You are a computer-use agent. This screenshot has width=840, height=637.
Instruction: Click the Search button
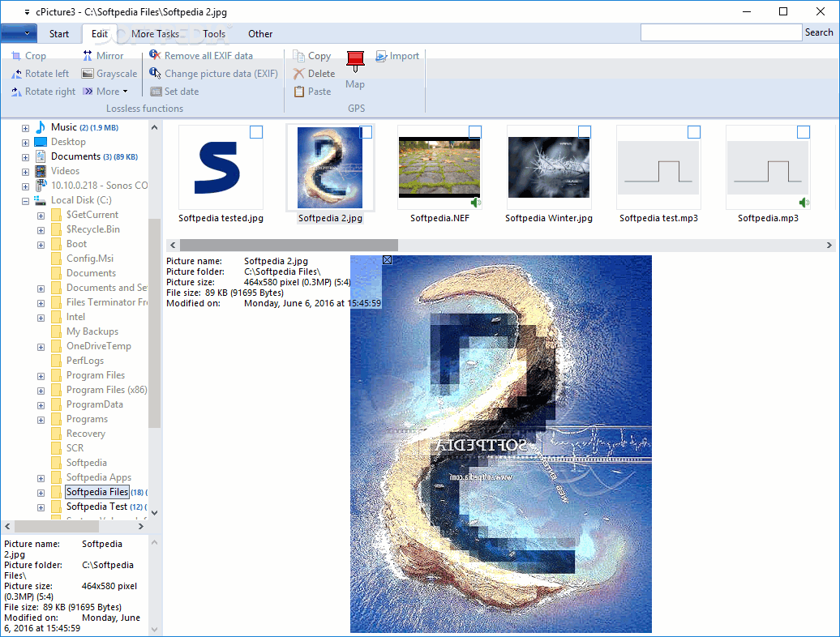tap(819, 32)
